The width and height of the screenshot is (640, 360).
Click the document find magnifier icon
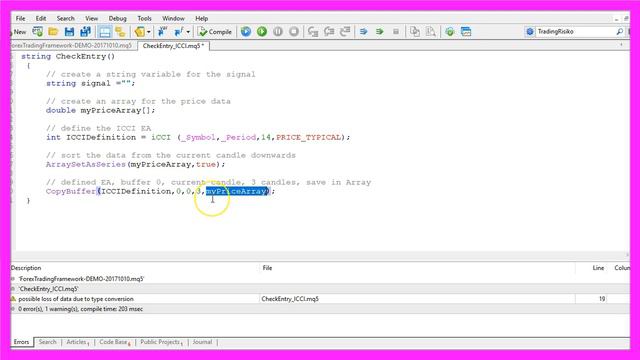pos(431,31)
